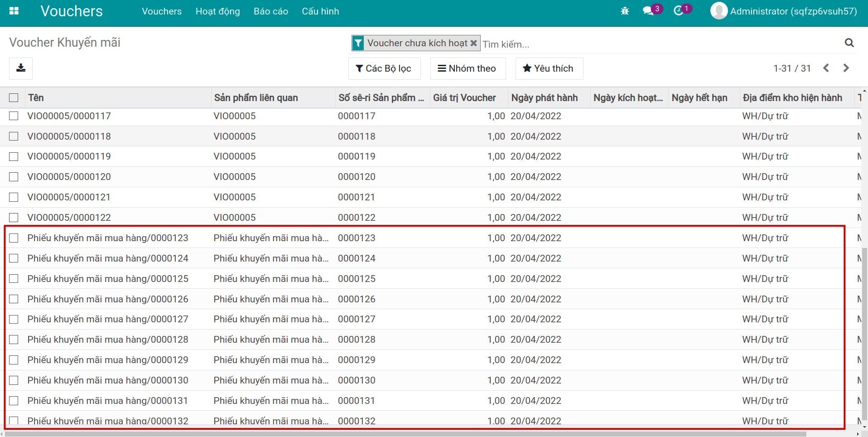Click the debug bug icon
This screenshot has height=437, width=868.
point(625,11)
